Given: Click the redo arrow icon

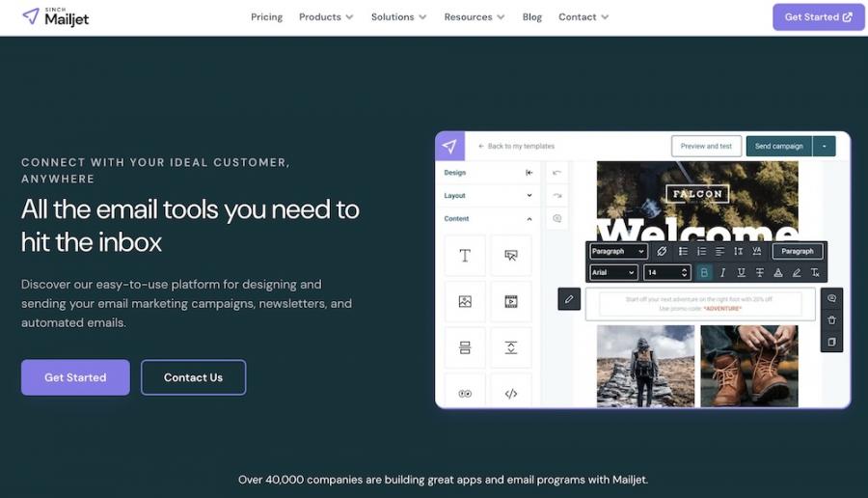Looking at the screenshot, I should [x=556, y=196].
